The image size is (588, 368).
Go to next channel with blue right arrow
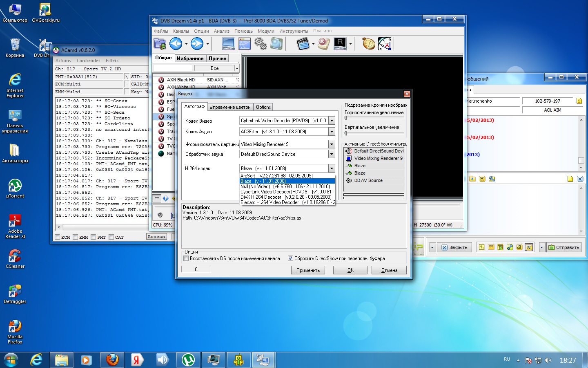197,43
